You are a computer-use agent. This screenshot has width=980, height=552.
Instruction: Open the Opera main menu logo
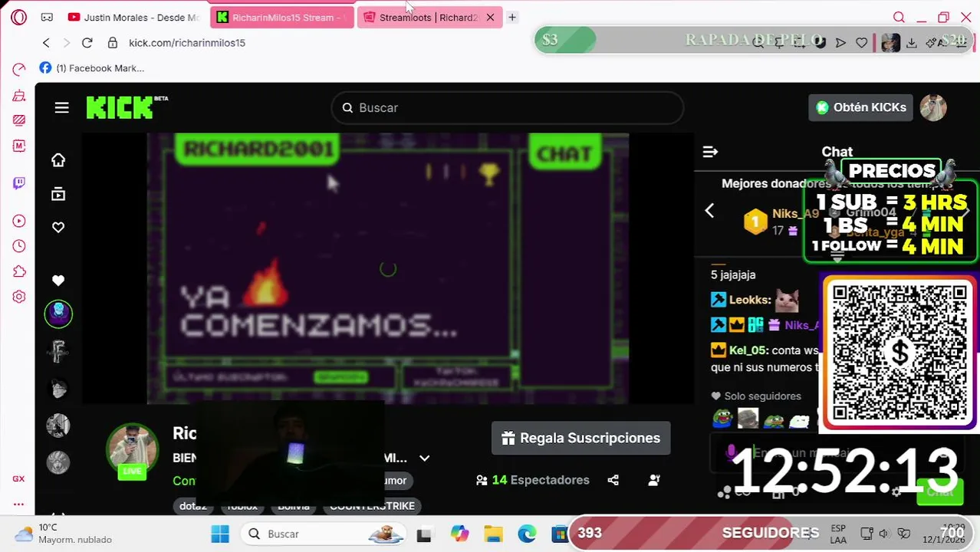pyautogui.click(x=19, y=17)
